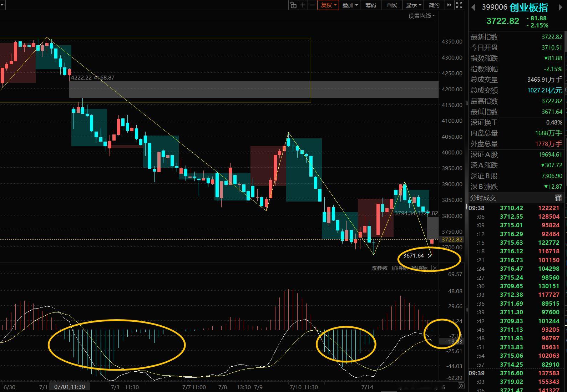The image size is (567, 392).
Task: Click the 09:38 trade row 3710.42
Action: point(516,208)
